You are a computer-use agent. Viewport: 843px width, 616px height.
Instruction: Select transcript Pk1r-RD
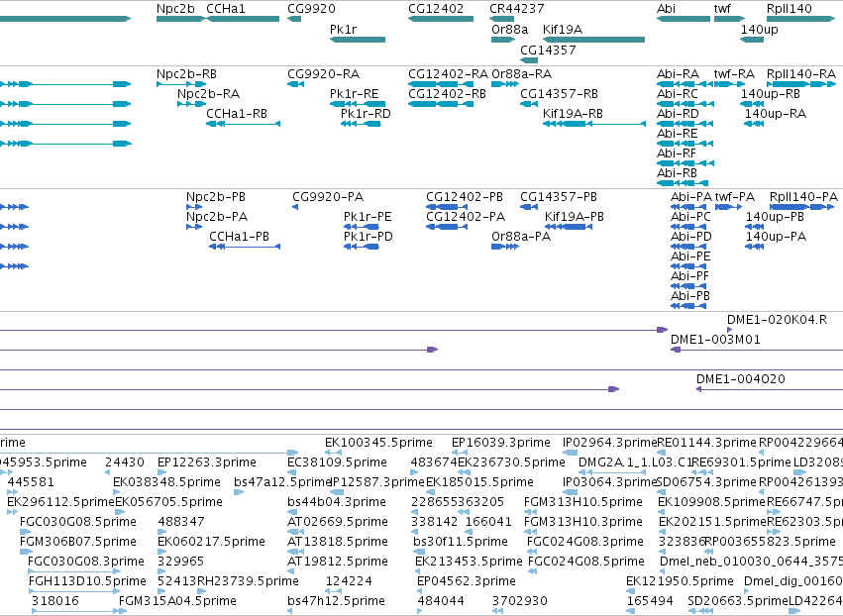click(x=361, y=124)
